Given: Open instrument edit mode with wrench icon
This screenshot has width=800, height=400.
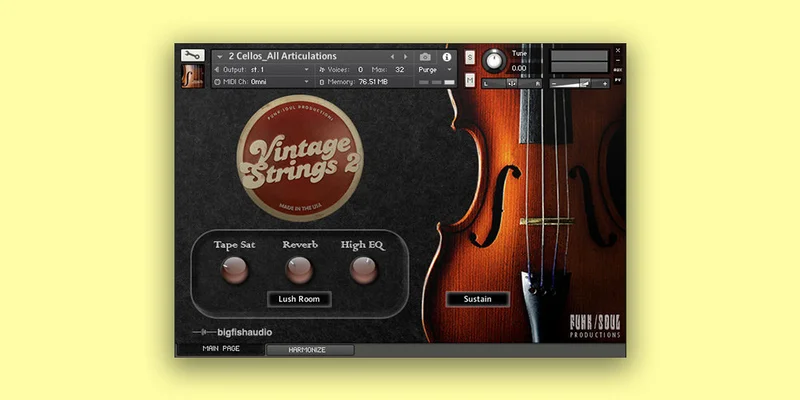Looking at the screenshot, I should pyautogui.click(x=192, y=55).
